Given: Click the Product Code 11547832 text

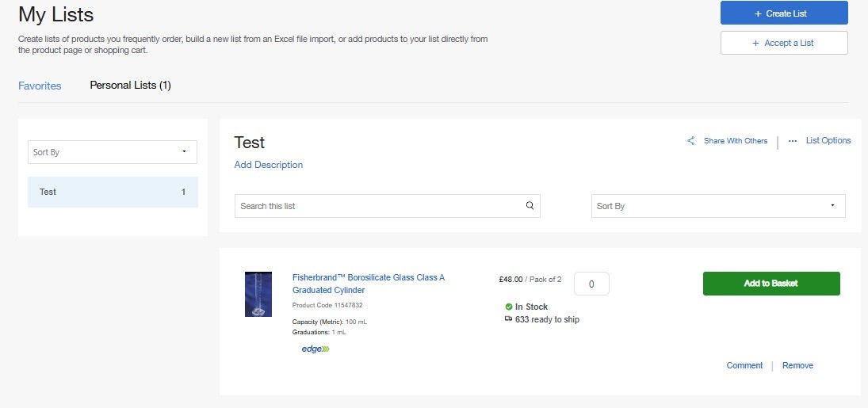Looking at the screenshot, I should 327,305.
